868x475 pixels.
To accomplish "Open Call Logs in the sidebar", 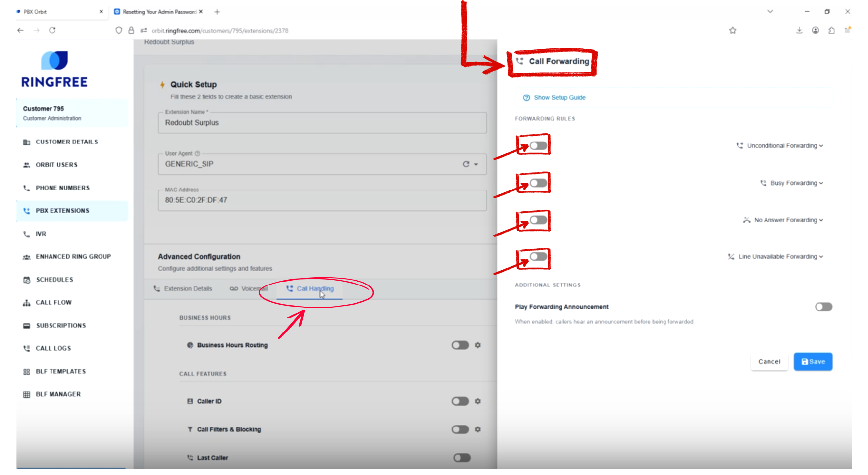I will pyautogui.click(x=53, y=348).
